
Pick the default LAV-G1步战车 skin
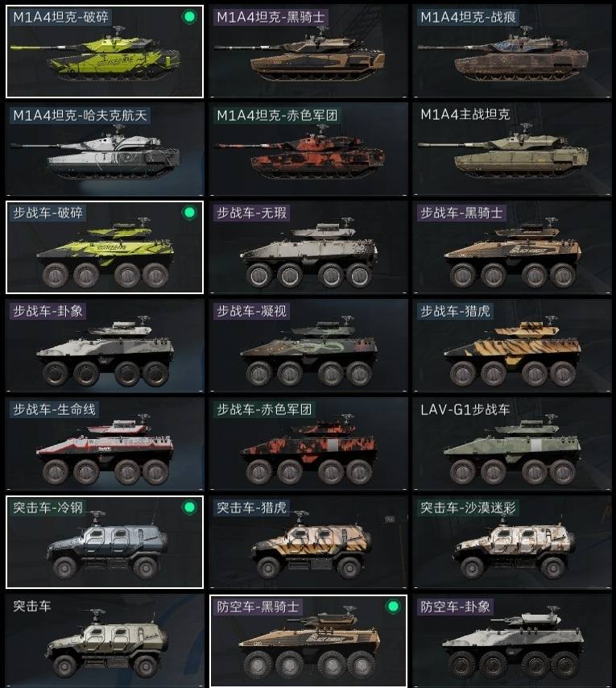pos(511,444)
